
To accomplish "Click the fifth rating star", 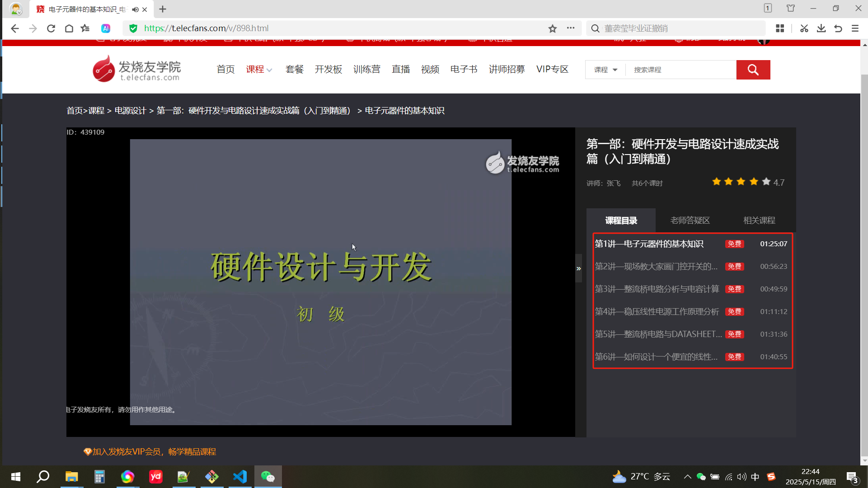I will click(766, 181).
